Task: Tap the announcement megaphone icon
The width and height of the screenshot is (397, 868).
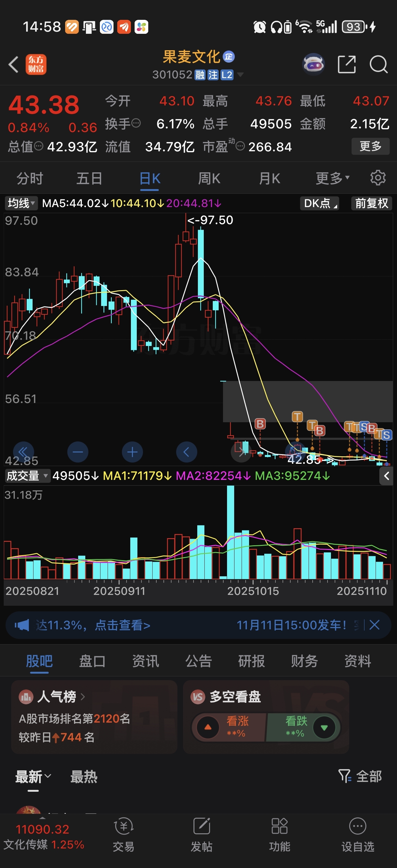Action: point(22,625)
